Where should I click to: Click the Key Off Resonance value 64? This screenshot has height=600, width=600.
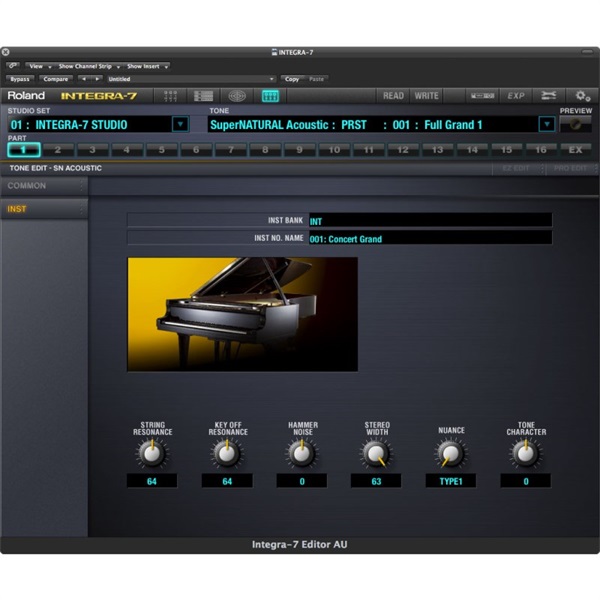coord(227,481)
